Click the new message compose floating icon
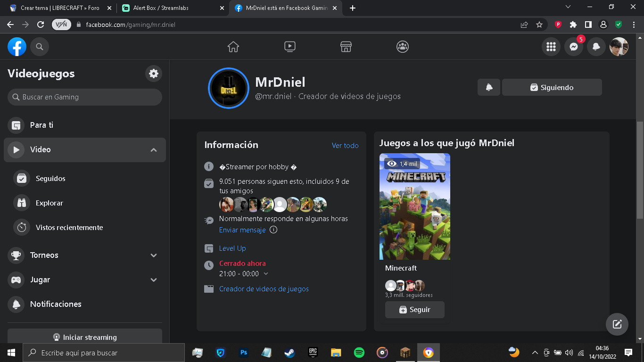Image resolution: width=644 pixels, height=362 pixels. tap(617, 324)
